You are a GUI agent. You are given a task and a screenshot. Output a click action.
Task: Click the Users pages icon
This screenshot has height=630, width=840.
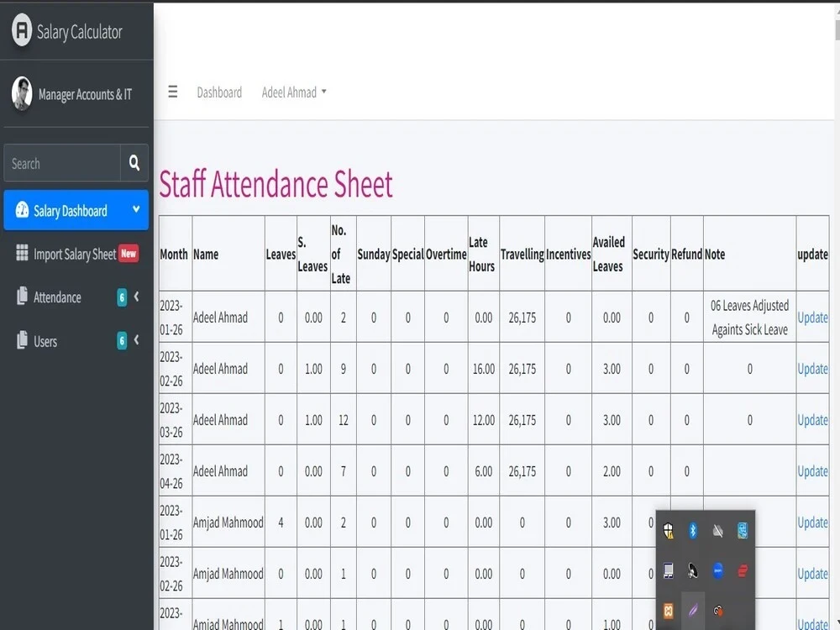tap(21, 341)
